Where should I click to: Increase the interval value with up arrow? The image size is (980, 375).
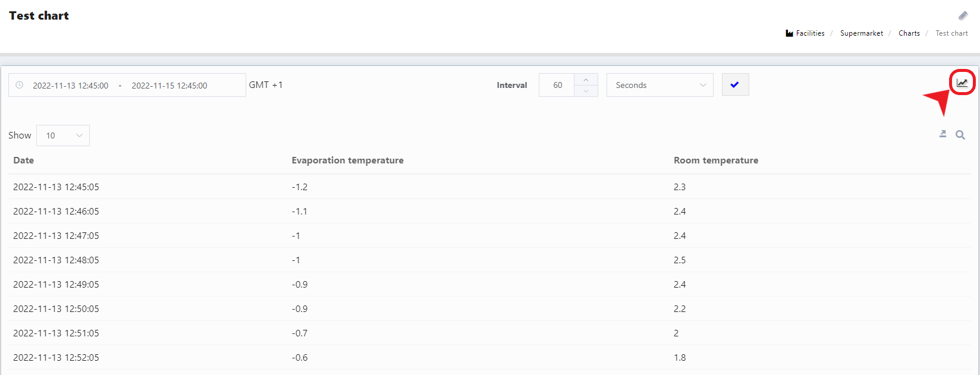point(586,80)
